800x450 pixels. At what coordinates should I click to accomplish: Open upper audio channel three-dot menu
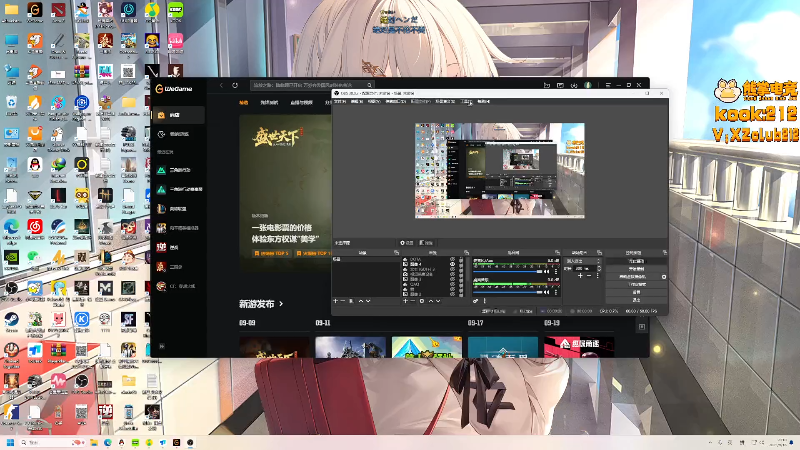coord(556,271)
